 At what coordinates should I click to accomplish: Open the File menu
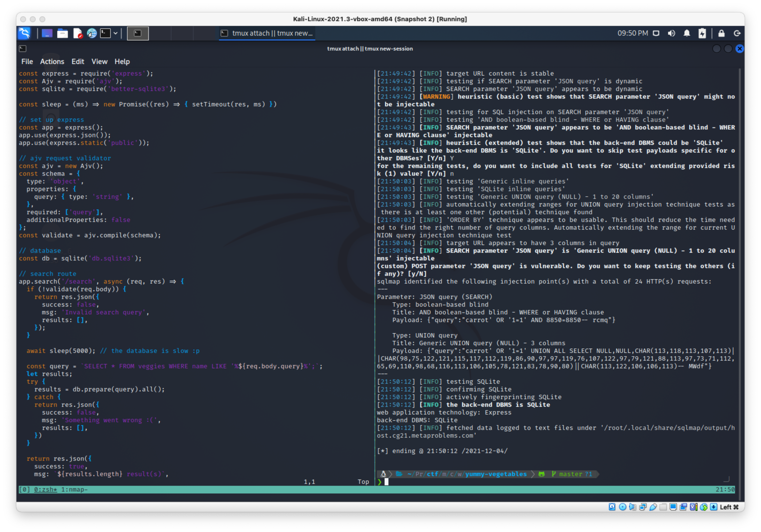point(27,62)
